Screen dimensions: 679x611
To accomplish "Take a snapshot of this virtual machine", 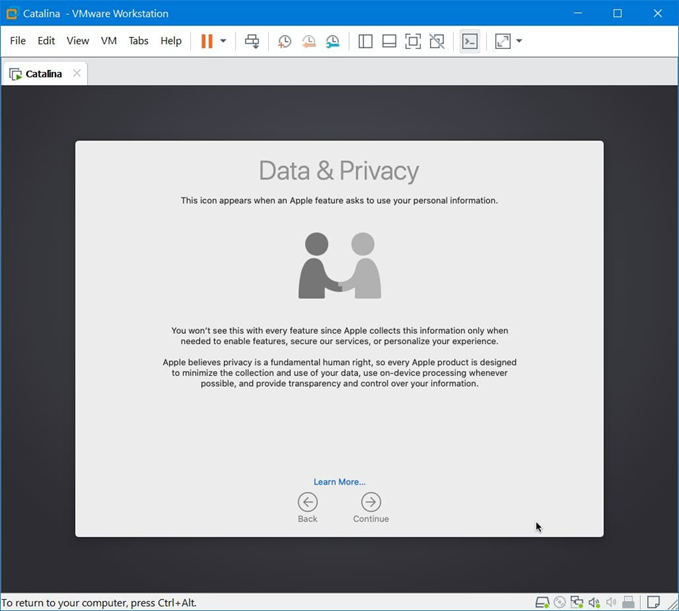I will [285, 41].
